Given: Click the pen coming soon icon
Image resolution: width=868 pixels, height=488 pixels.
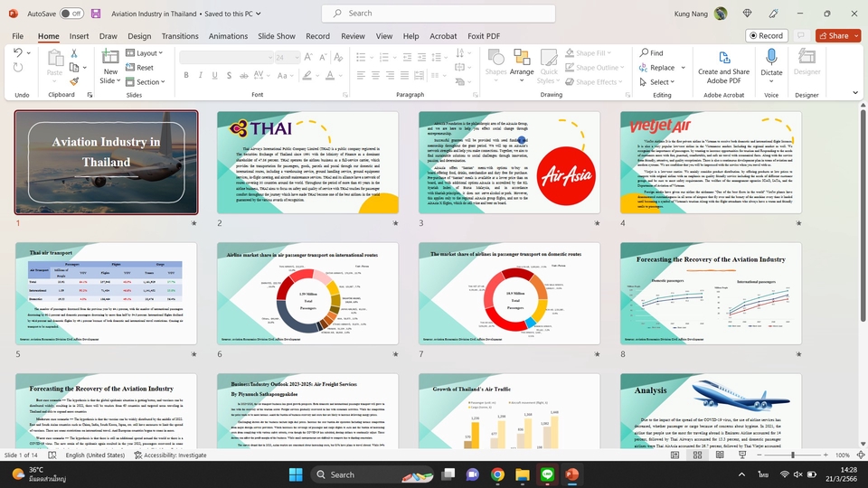Looking at the screenshot, I should [x=773, y=14].
